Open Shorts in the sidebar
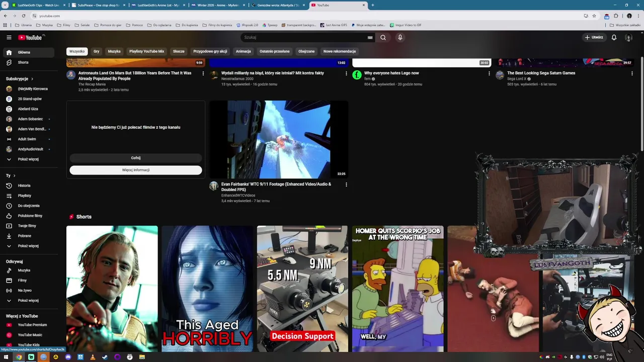 click(x=29, y=62)
